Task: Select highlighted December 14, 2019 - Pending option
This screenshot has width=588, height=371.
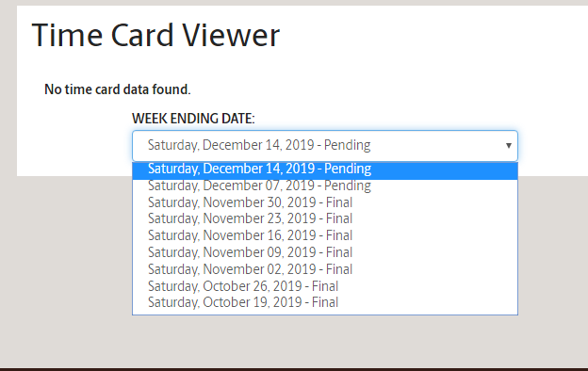Action: pos(325,169)
